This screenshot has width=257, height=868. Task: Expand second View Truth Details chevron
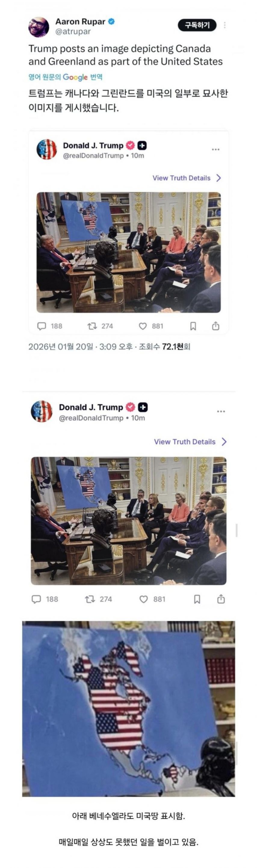(x=224, y=442)
